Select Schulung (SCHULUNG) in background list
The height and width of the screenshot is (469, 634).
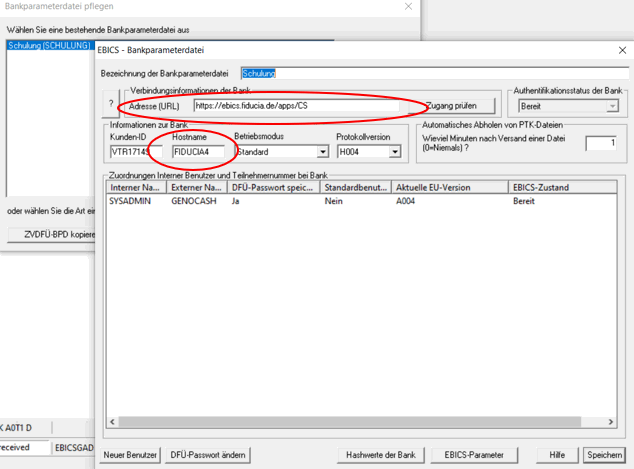coord(50,45)
